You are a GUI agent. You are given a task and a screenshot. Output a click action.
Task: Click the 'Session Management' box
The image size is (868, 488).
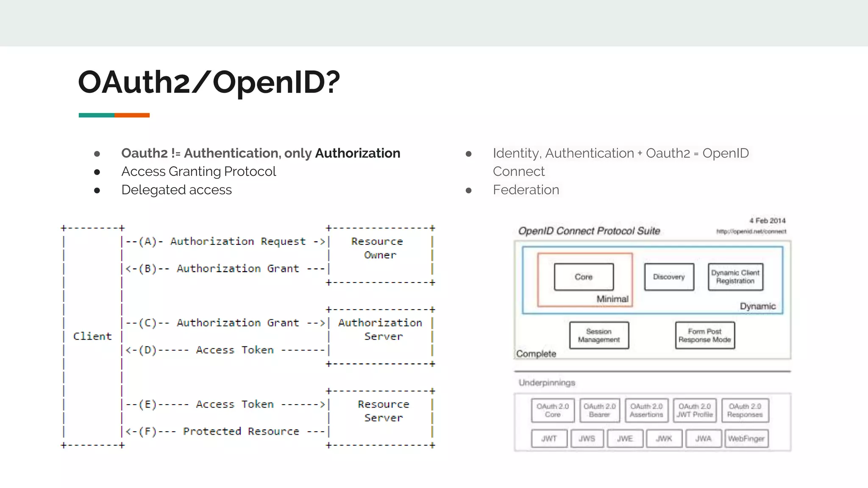pyautogui.click(x=599, y=335)
